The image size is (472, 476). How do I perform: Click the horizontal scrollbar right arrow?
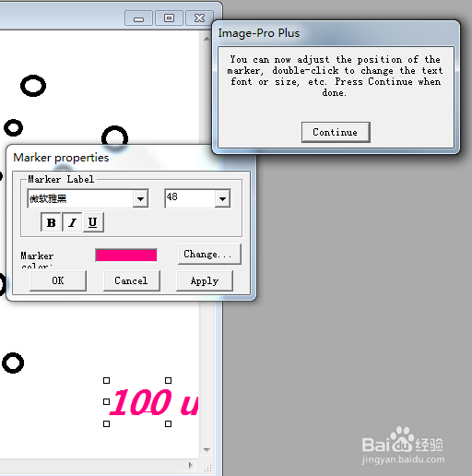click(x=191, y=465)
